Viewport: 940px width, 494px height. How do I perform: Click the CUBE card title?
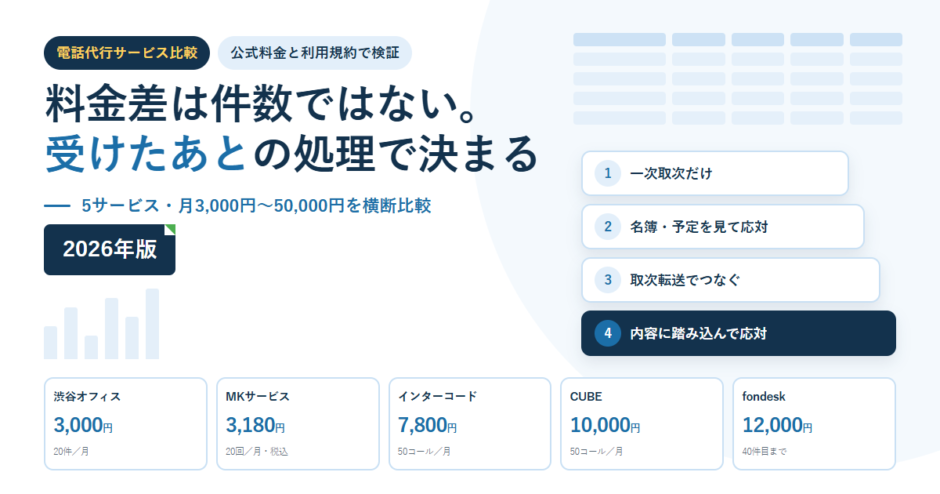point(586,396)
